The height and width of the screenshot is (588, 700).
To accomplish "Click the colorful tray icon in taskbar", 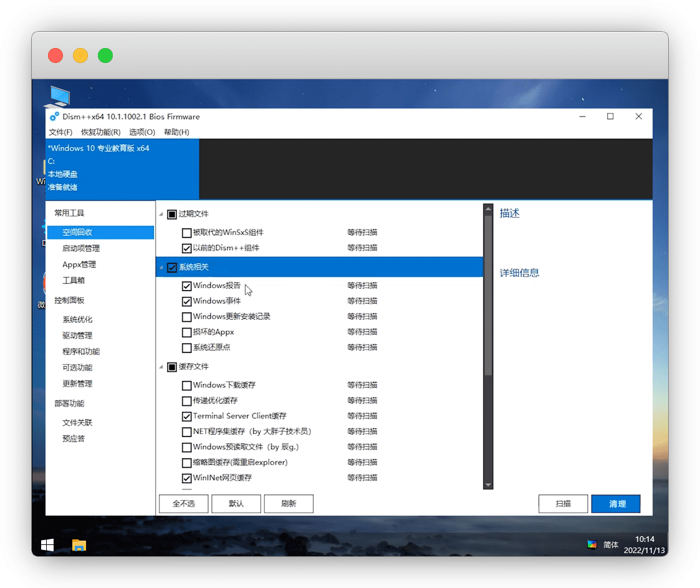I will [592, 544].
